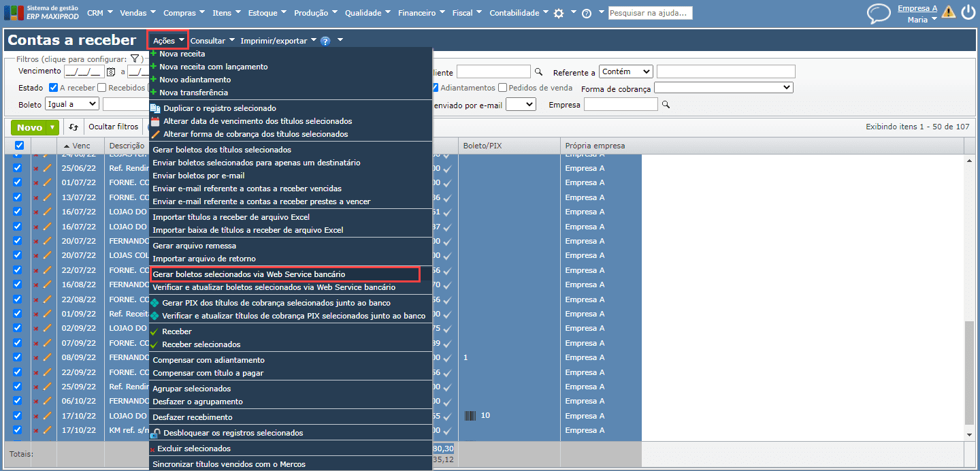Select Duplicar o registro selecionado
980x471 pixels.
click(x=219, y=108)
